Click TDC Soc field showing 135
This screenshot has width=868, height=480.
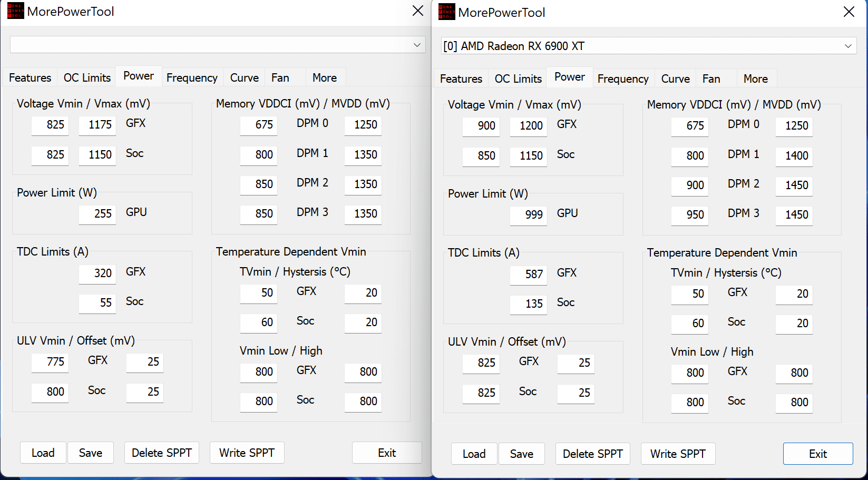[x=529, y=304]
